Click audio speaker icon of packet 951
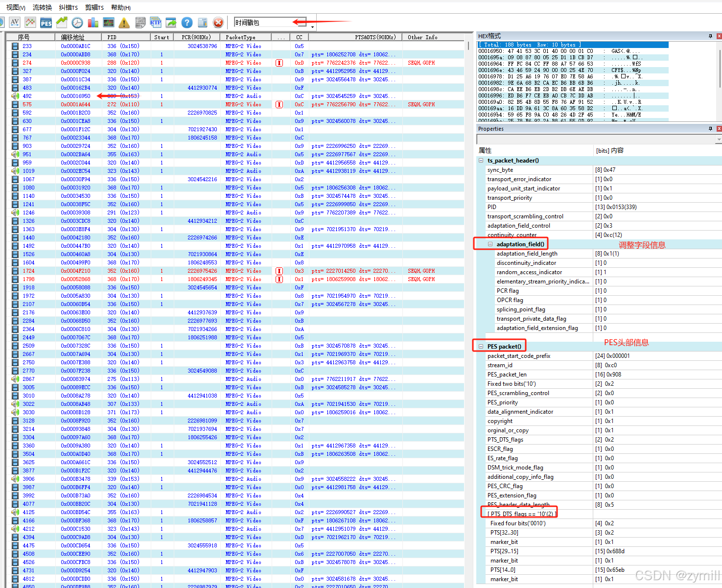722x588 pixels. [x=15, y=154]
